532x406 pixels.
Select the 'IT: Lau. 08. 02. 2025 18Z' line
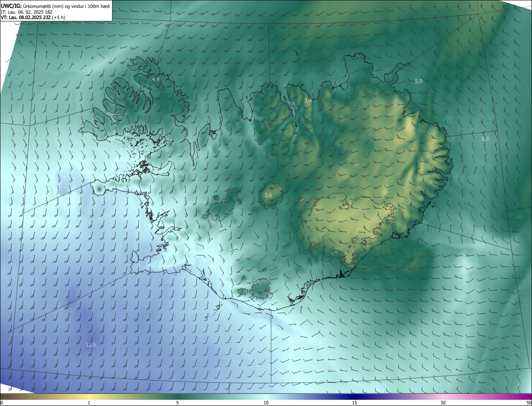(27, 12)
